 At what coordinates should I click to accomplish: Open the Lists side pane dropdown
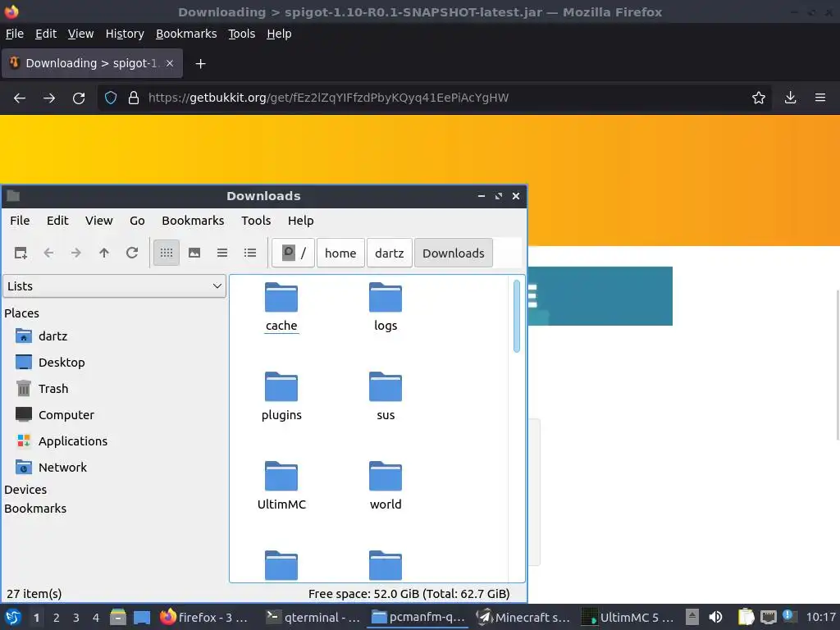pyautogui.click(x=115, y=286)
